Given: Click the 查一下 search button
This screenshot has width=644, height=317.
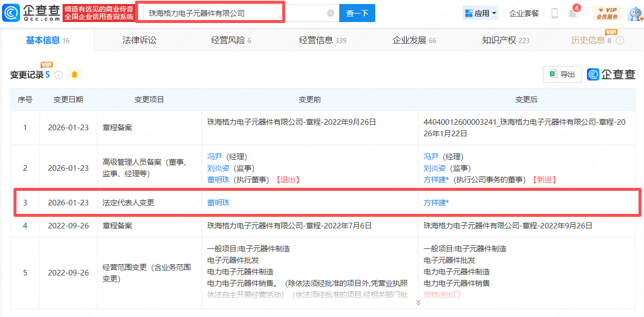Looking at the screenshot, I should click(357, 14).
